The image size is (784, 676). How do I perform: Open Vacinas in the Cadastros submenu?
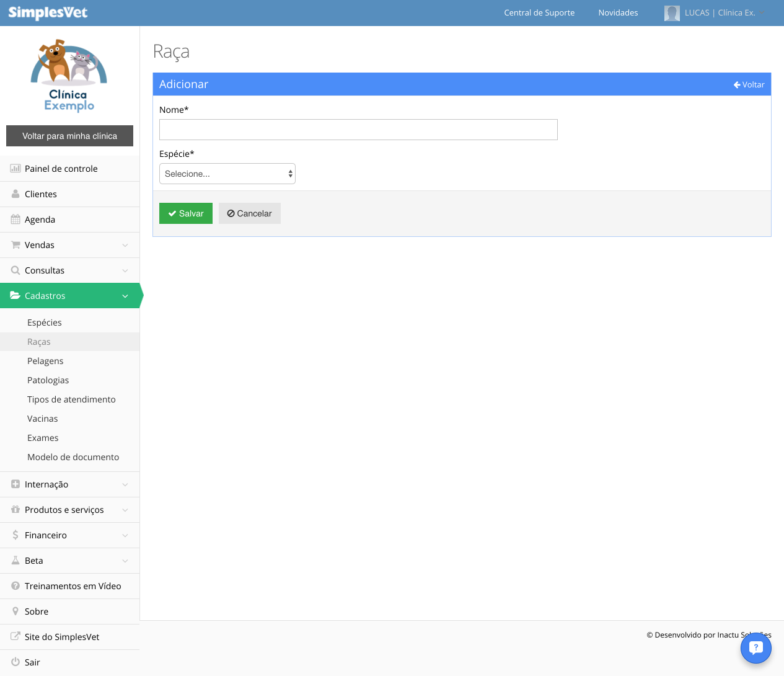tap(43, 419)
